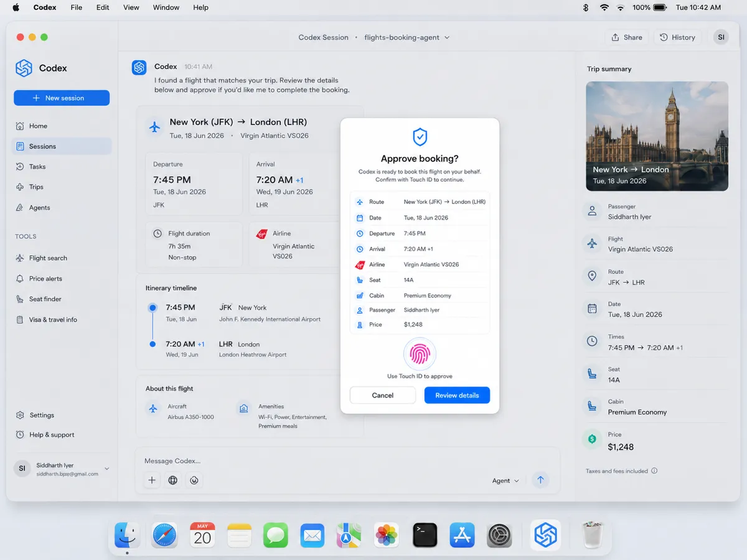Click the Virgin Atlantic logo in Airline card

click(261, 234)
